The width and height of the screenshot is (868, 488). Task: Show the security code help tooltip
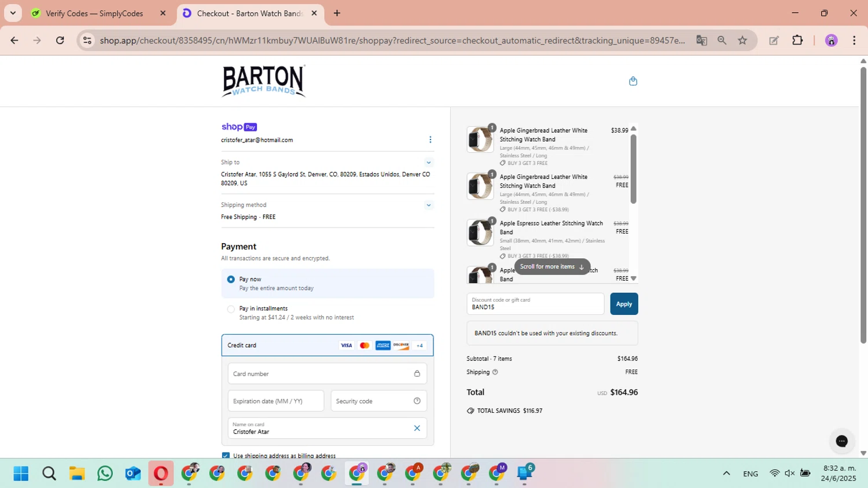click(x=417, y=401)
